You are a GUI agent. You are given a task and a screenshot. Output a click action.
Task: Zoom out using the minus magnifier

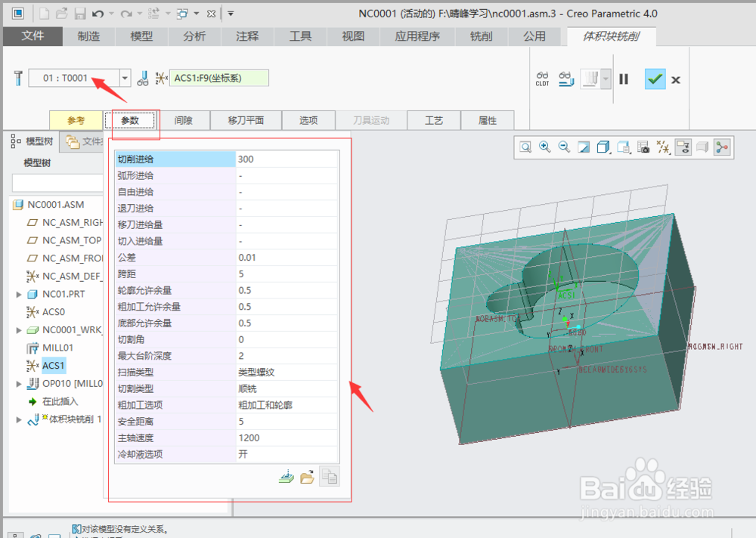(564, 147)
